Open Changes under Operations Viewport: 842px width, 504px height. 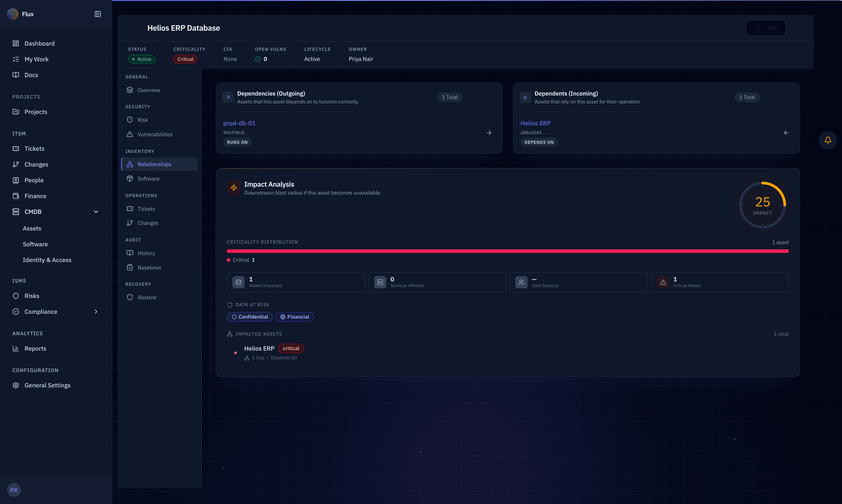(x=159, y=223)
